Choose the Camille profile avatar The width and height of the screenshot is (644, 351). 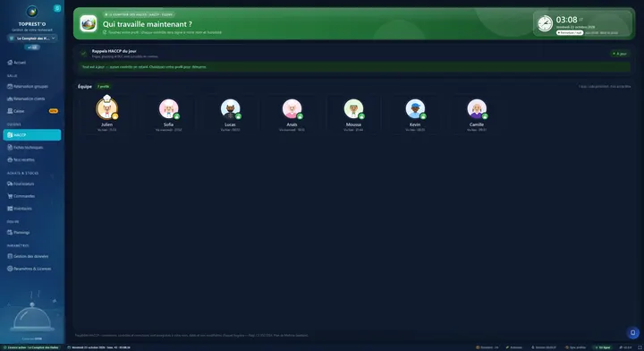pyautogui.click(x=477, y=109)
